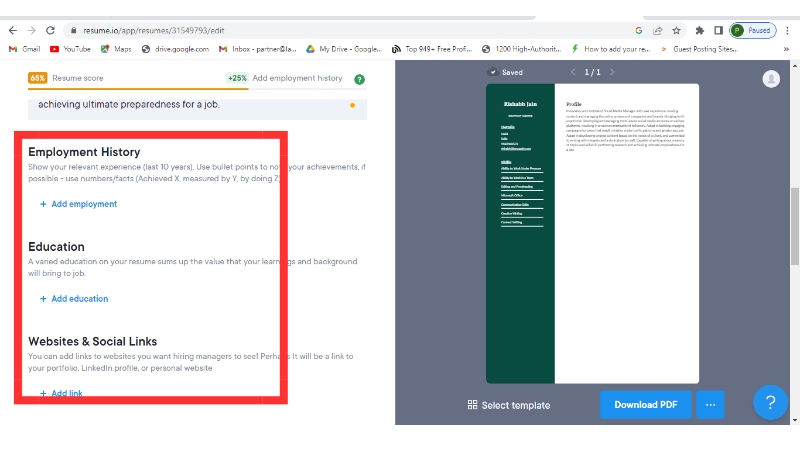Click the Add employment link
Image resolution: width=800 pixels, height=449 pixels.
[78, 204]
